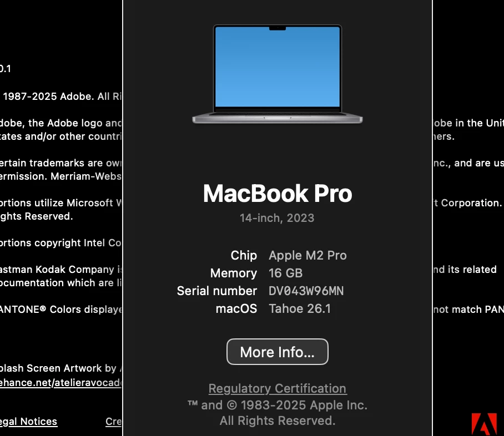
Task: Click All Rights Reserved in About This Mac
Action: click(x=278, y=420)
